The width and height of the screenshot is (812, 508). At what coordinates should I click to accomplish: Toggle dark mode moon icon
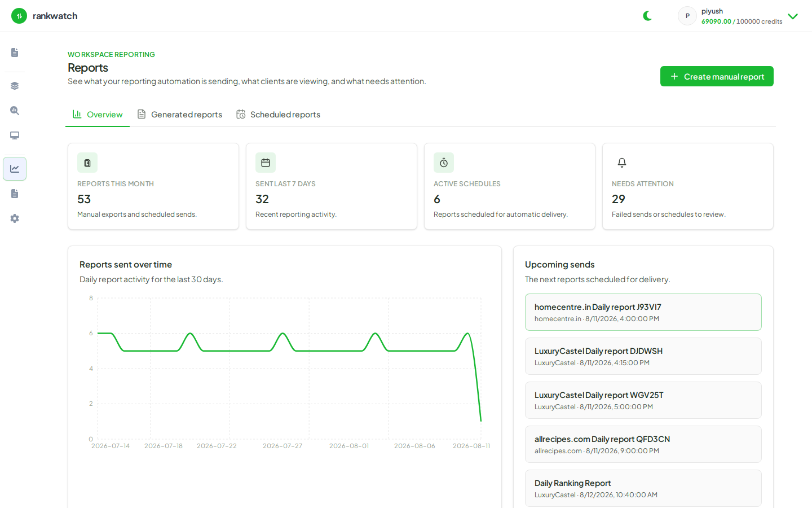pos(647,16)
